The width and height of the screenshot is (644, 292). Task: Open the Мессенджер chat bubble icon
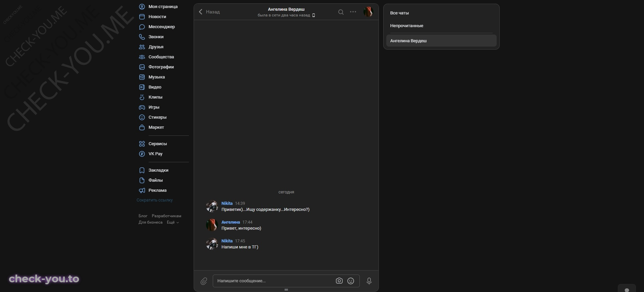pos(142,27)
